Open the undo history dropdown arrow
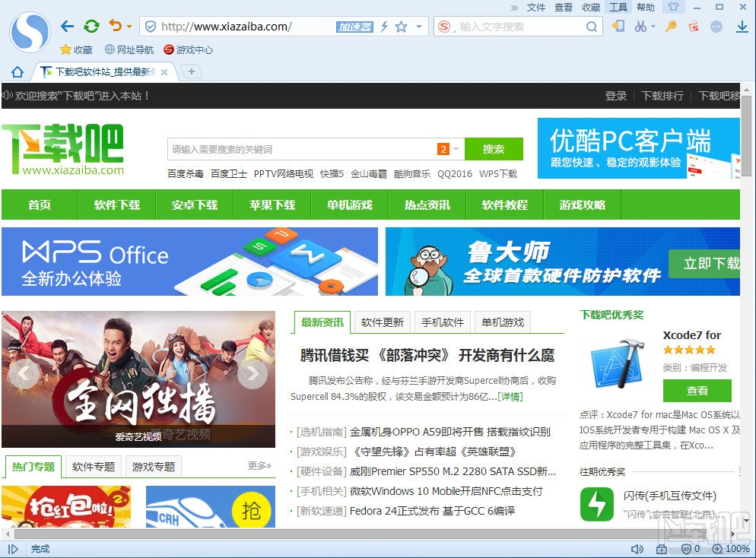756x558 pixels. tap(129, 27)
